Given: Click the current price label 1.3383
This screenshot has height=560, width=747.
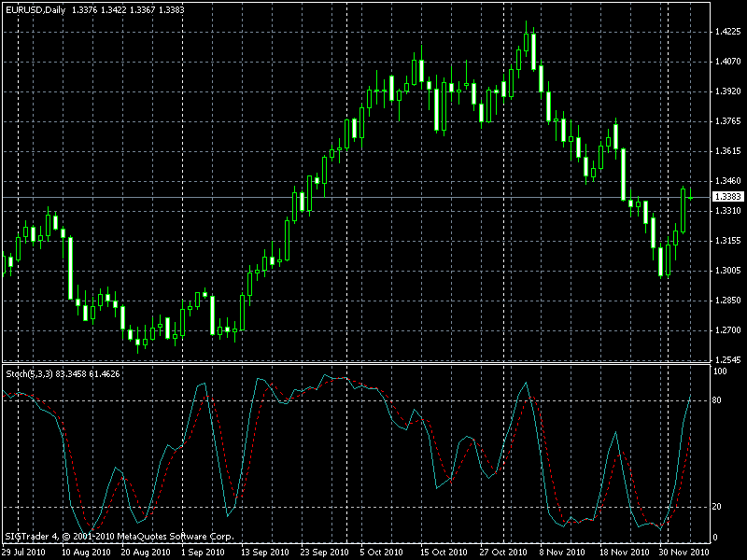Looking at the screenshot, I should 727,197.
